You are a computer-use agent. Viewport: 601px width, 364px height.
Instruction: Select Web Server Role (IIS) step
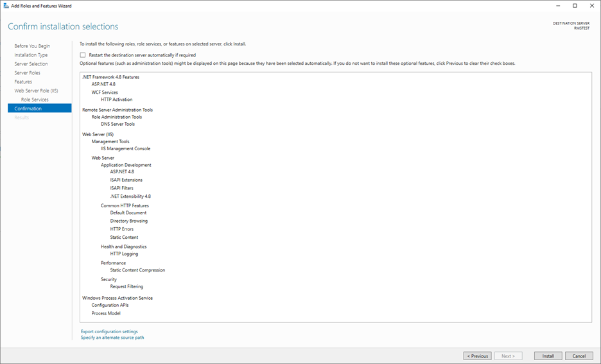[37, 91]
